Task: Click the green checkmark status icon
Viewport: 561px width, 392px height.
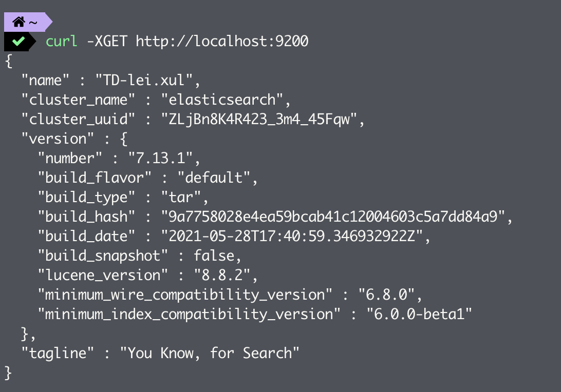Action: 18,42
